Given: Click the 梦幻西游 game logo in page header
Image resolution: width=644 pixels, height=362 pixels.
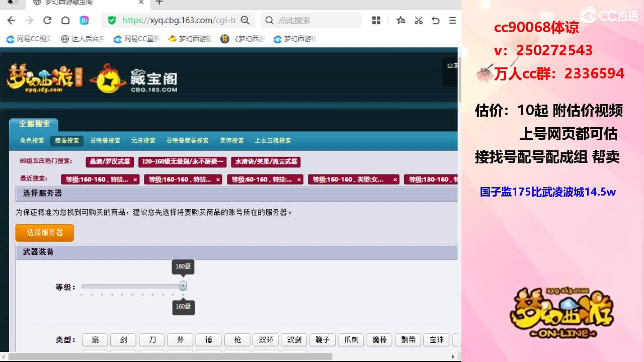Looking at the screenshot, I should (44, 77).
